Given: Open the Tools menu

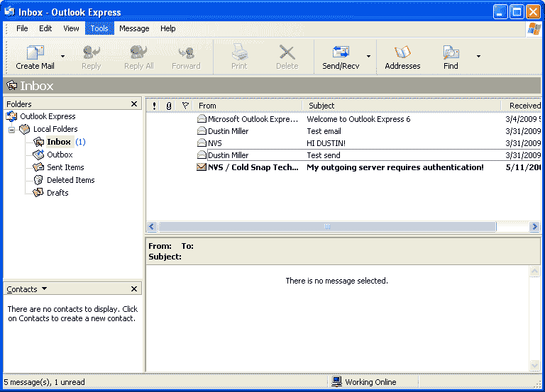Looking at the screenshot, I should click(x=99, y=28).
